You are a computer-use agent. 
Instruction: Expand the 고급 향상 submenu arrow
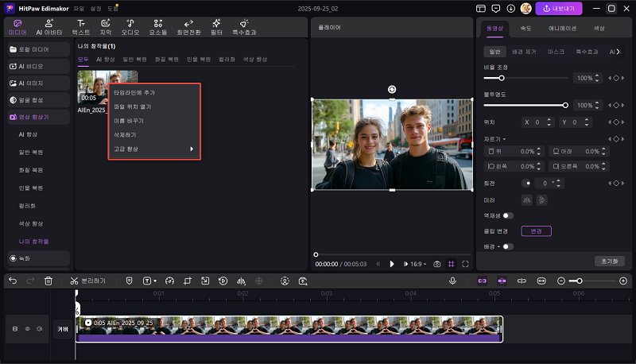point(192,149)
